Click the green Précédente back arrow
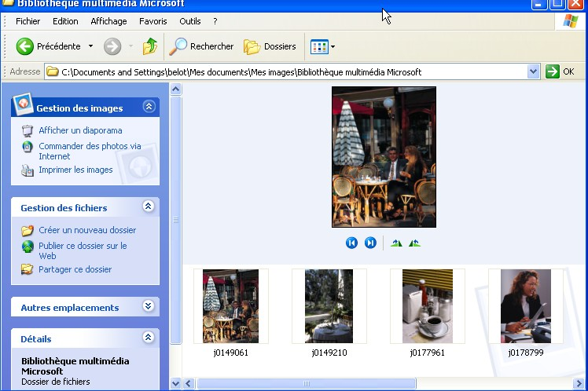 [25, 46]
